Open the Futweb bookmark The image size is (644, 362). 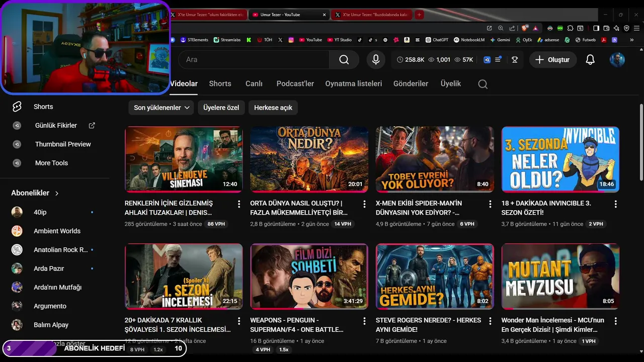point(586,40)
